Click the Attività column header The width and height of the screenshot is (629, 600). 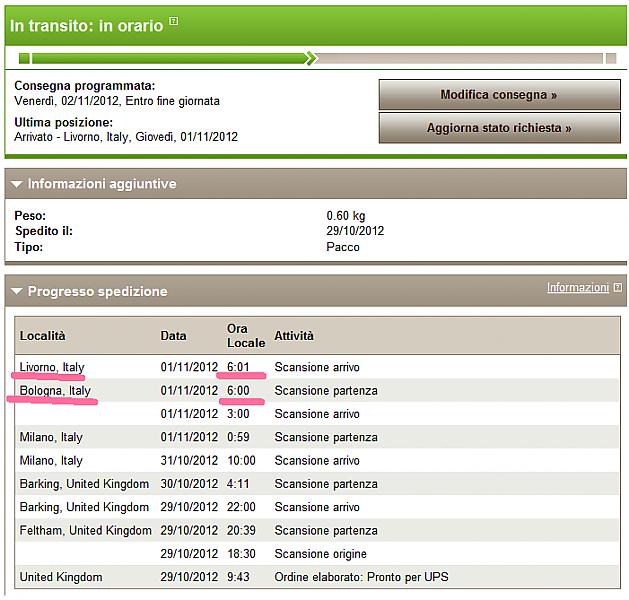coord(294,336)
